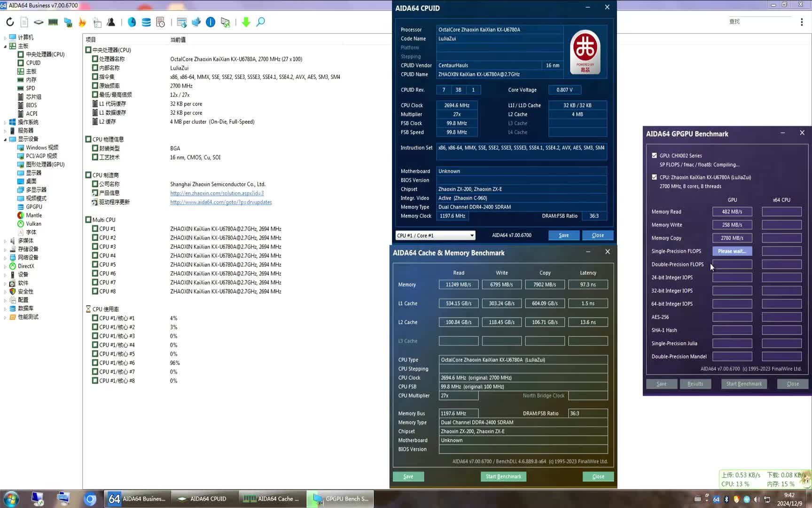Click Start Benchmark in Cache & Memory window
This screenshot has height=508, width=812.
pos(503,476)
